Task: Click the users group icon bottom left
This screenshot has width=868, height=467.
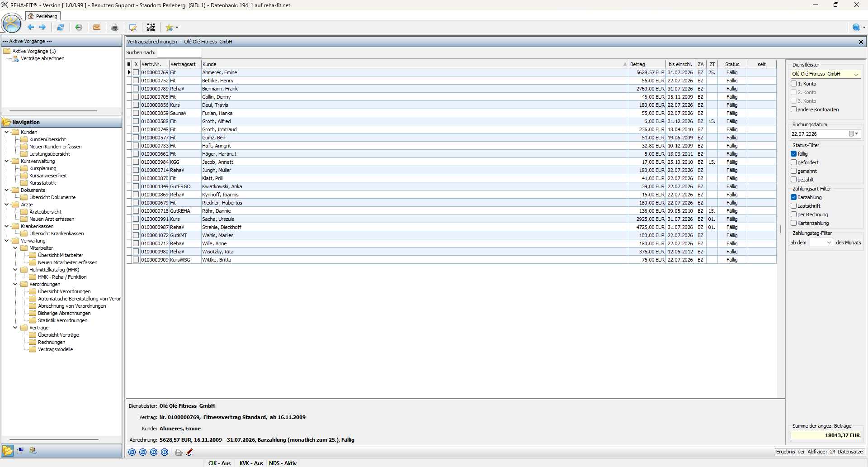Action: click(x=33, y=450)
